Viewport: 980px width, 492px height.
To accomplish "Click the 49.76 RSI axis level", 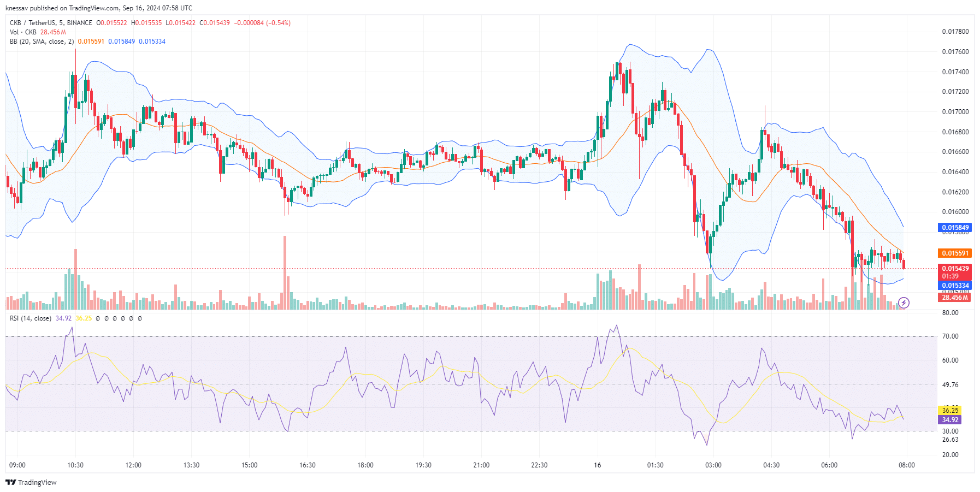I will coord(951,385).
